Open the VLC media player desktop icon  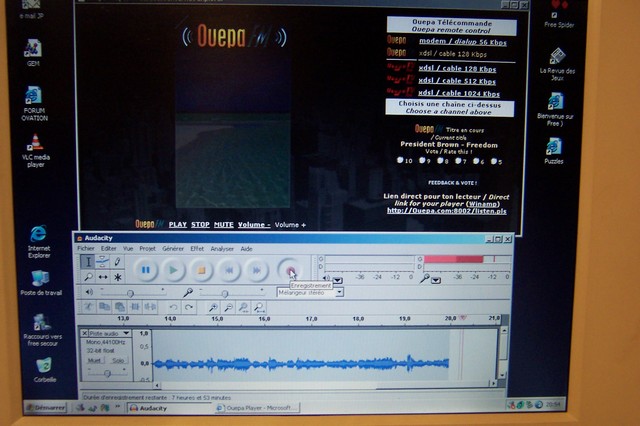click(x=36, y=150)
